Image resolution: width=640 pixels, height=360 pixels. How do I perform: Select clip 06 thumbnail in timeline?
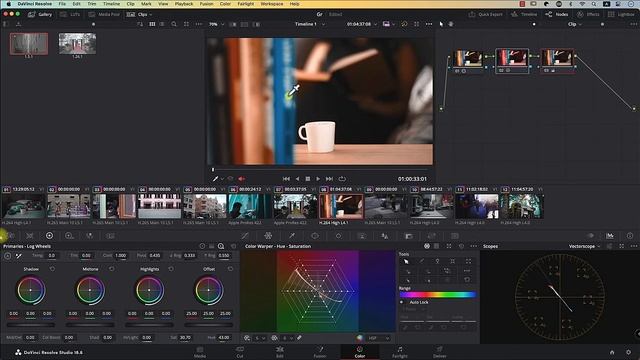[250, 206]
